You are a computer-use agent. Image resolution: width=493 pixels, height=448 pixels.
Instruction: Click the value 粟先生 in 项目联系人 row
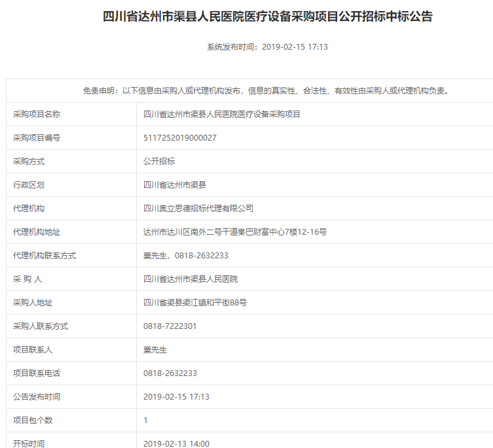coord(155,350)
